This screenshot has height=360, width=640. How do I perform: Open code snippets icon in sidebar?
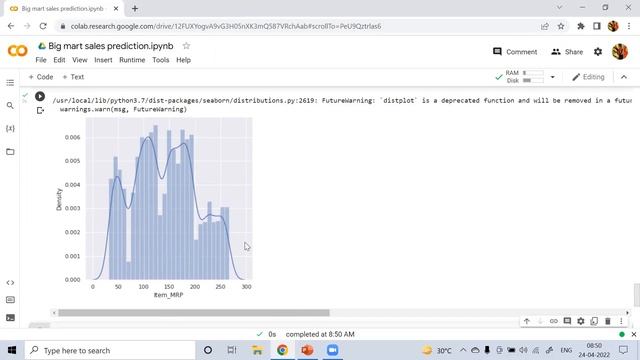tap(10, 282)
